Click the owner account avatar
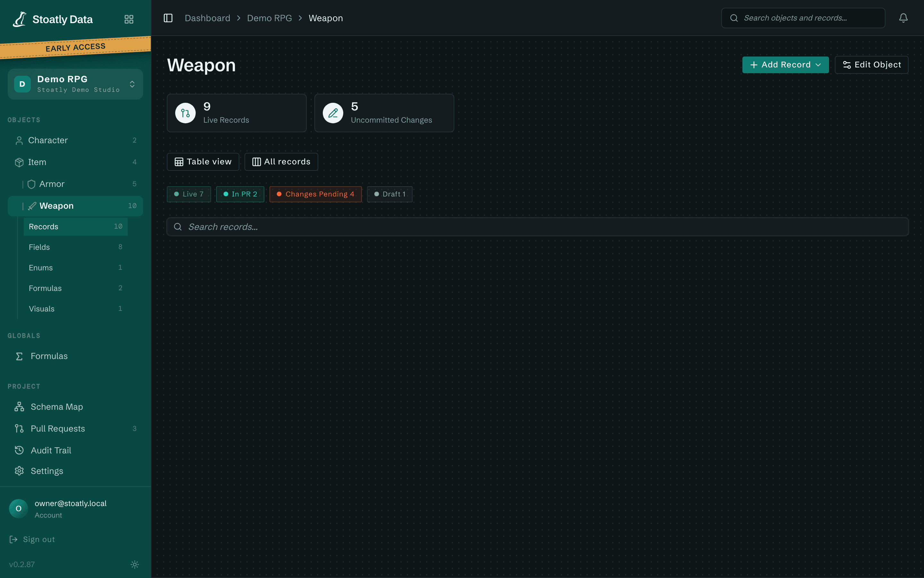The height and width of the screenshot is (578, 924). (19, 508)
